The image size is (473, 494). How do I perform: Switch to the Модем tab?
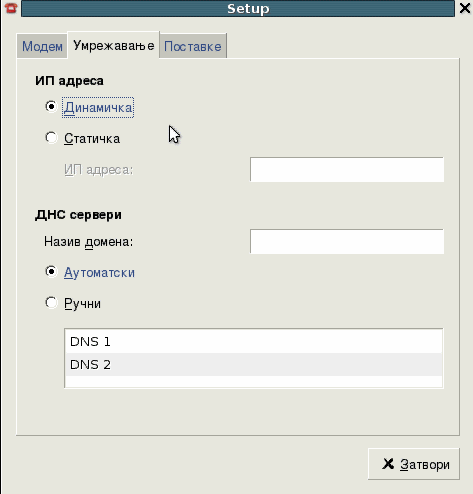pyautogui.click(x=42, y=46)
